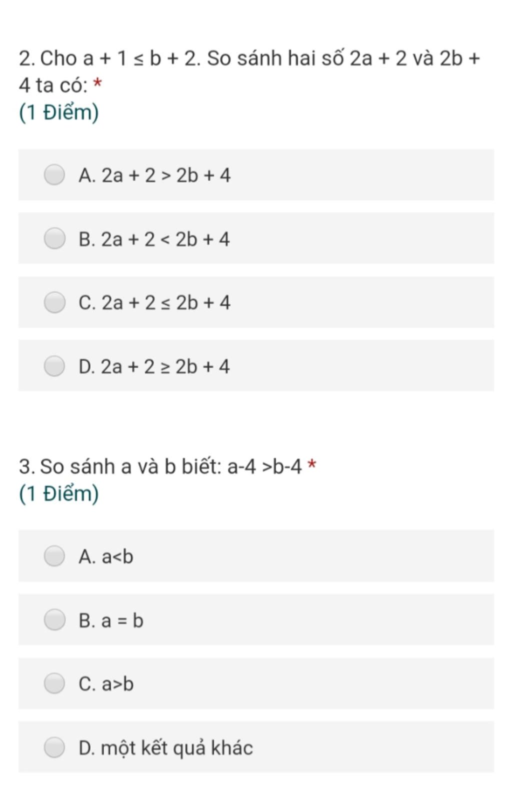This screenshot has width=512, height=812.
Task: Choose radio option D. 2a + 2 ≥ 2b + 4
Action: 54,366
